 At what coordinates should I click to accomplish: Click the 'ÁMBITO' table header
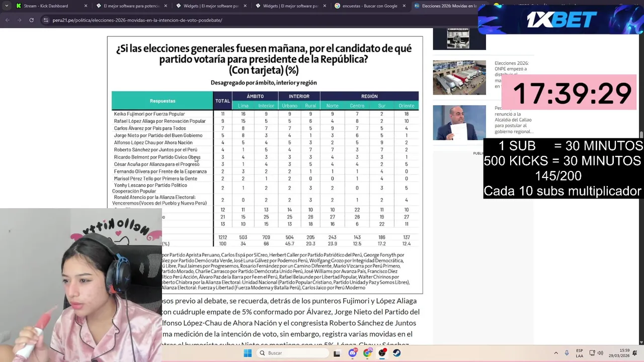pos(255,96)
